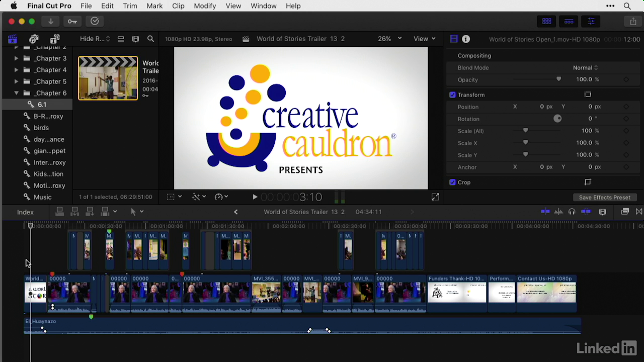Open the Modify menu

pyautogui.click(x=205, y=6)
